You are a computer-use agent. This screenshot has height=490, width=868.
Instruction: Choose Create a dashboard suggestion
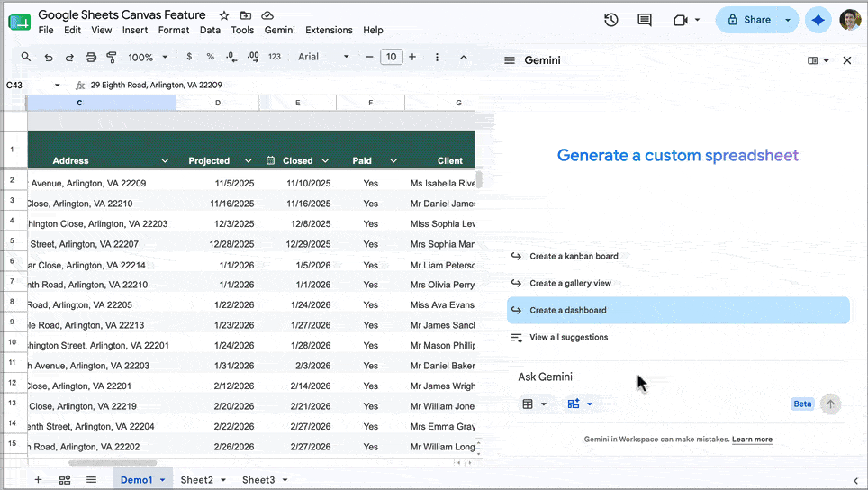(678, 310)
